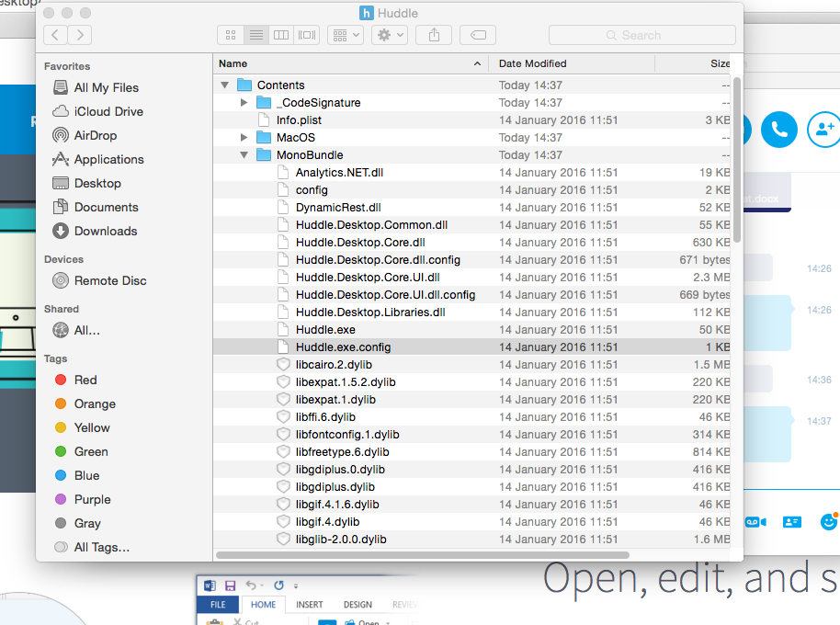Select DynamicRest.dll file

pos(471,208)
